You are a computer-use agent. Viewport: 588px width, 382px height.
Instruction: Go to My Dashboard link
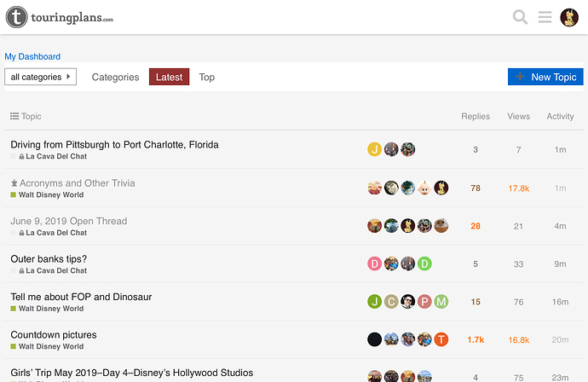pos(32,56)
